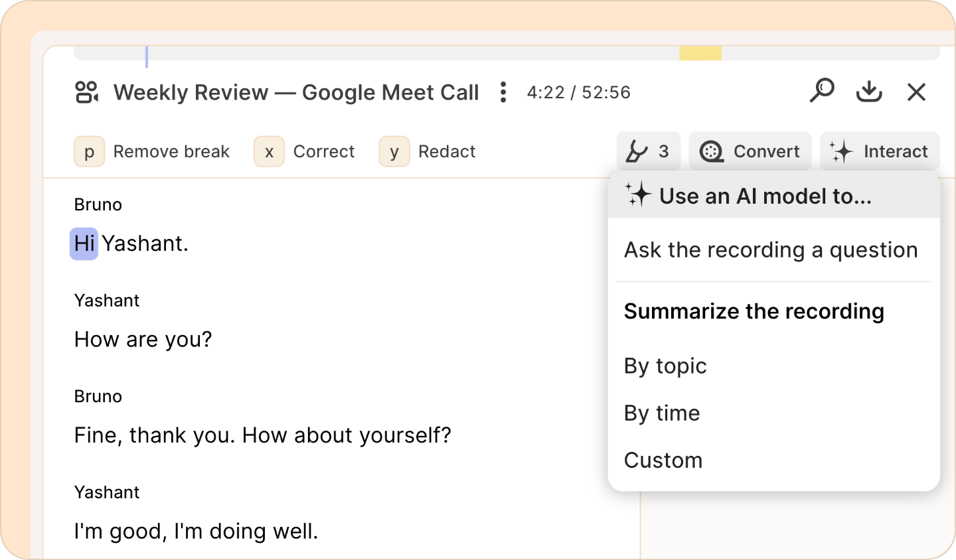Viewport: 956px width, 560px height.
Task: Click the meeting participants icon beside the title
Action: point(86,92)
